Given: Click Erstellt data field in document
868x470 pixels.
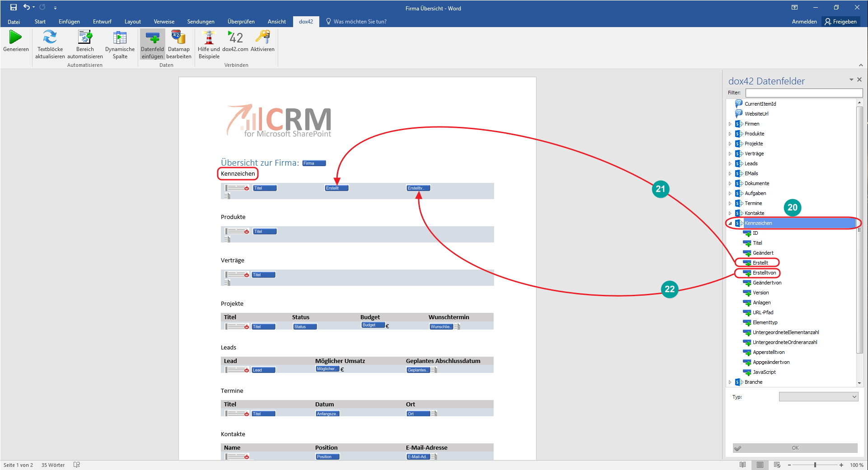Looking at the screenshot, I should pos(336,188).
